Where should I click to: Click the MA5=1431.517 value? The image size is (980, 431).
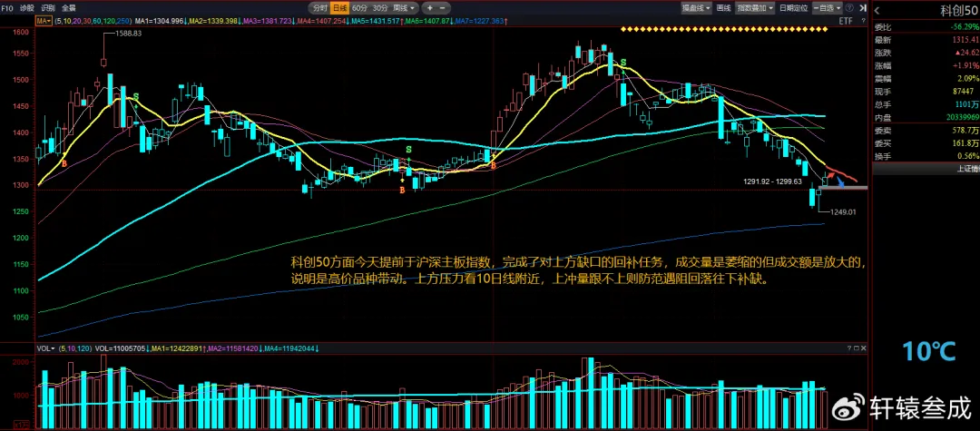click(377, 21)
